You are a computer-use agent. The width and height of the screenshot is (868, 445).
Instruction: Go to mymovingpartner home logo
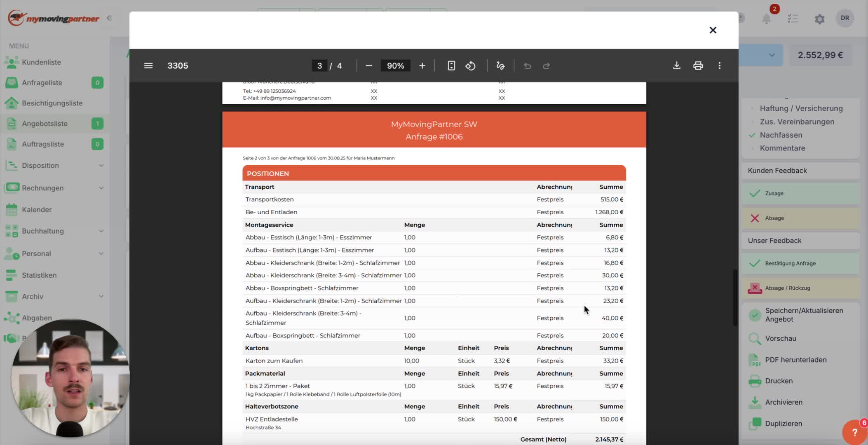(54, 18)
